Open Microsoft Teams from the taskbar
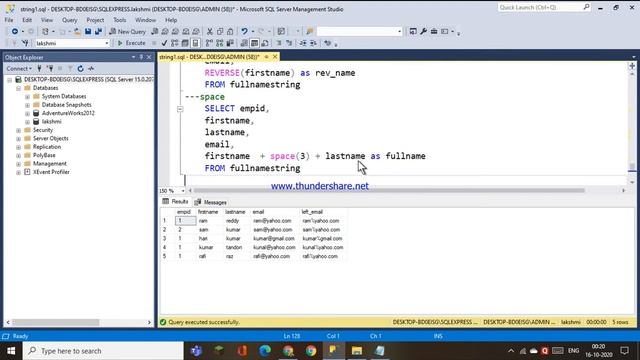This screenshot has height=360, width=640. (196, 351)
